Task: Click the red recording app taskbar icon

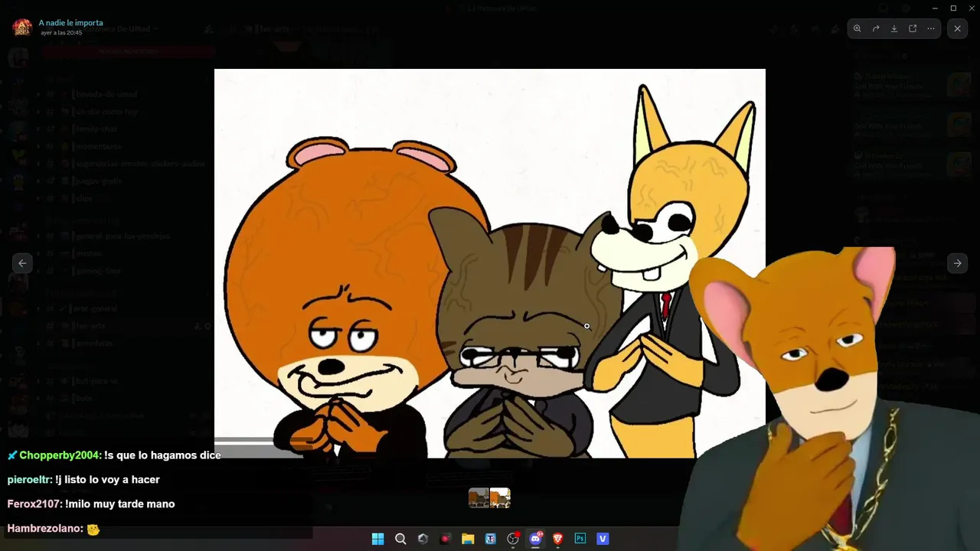Action: tap(445, 539)
